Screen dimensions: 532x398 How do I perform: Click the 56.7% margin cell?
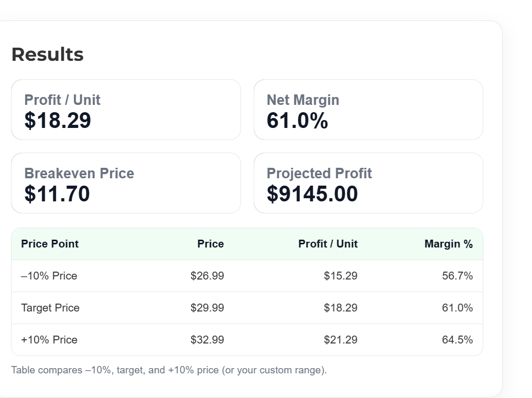click(457, 275)
